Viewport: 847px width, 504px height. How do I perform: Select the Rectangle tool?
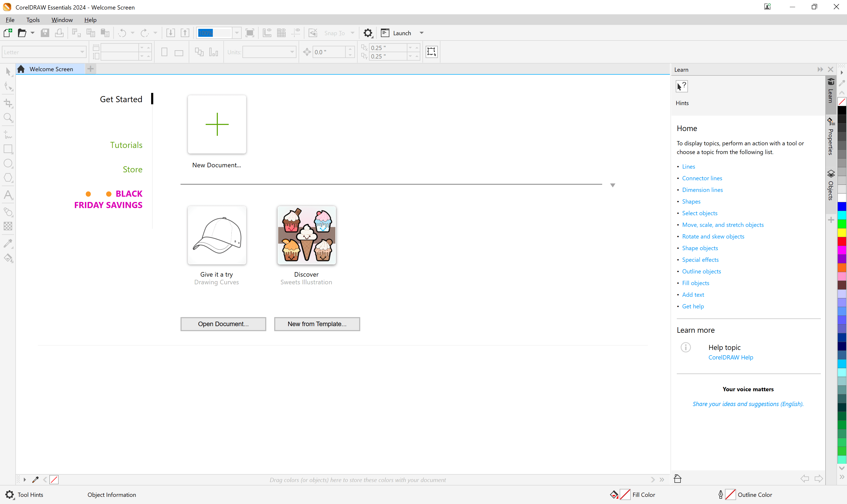tap(8, 149)
